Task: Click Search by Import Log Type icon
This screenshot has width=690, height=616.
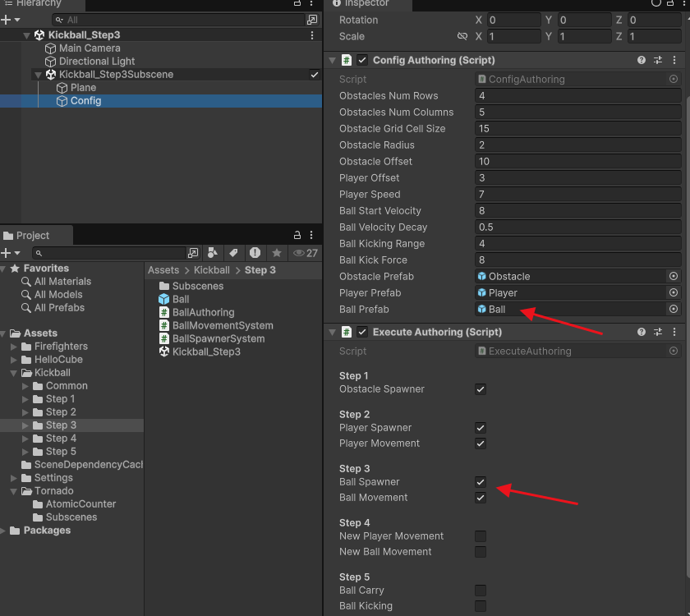Action: point(255,253)
